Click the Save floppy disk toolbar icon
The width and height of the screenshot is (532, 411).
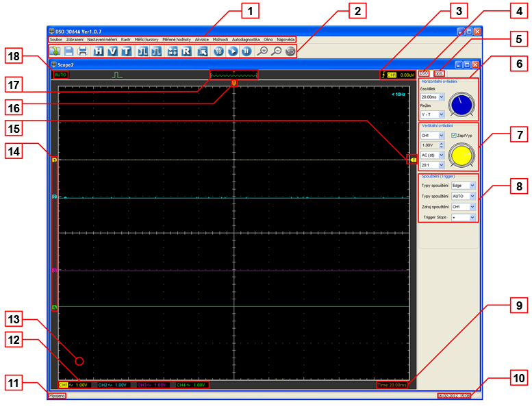(68, 51)
